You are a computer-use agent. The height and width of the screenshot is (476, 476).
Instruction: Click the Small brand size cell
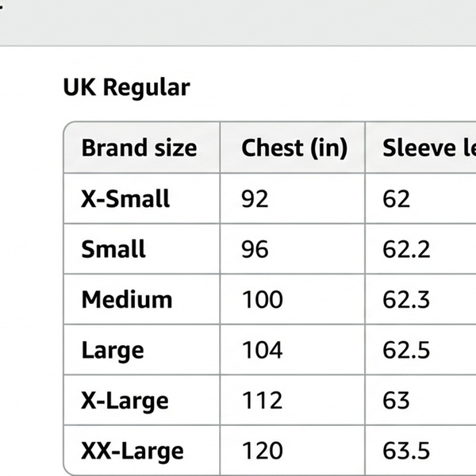point(113,249)
